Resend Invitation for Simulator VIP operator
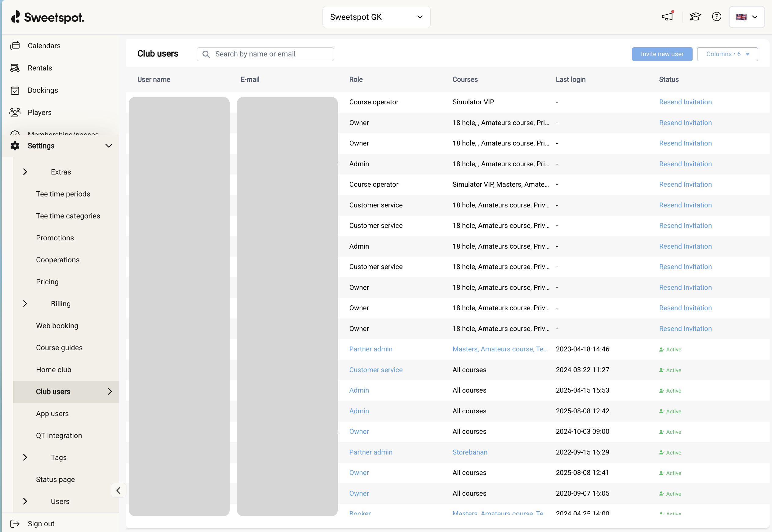 [x=685, y=102]
